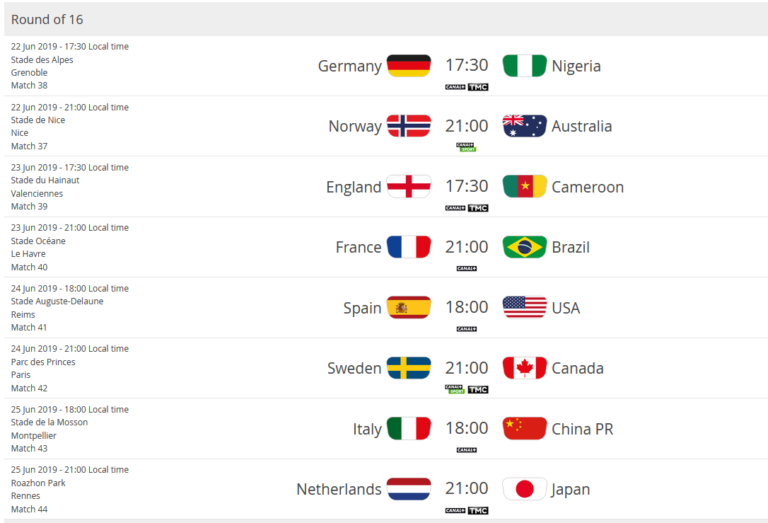Select the Japan flag icon

click(x=525, y=489)
